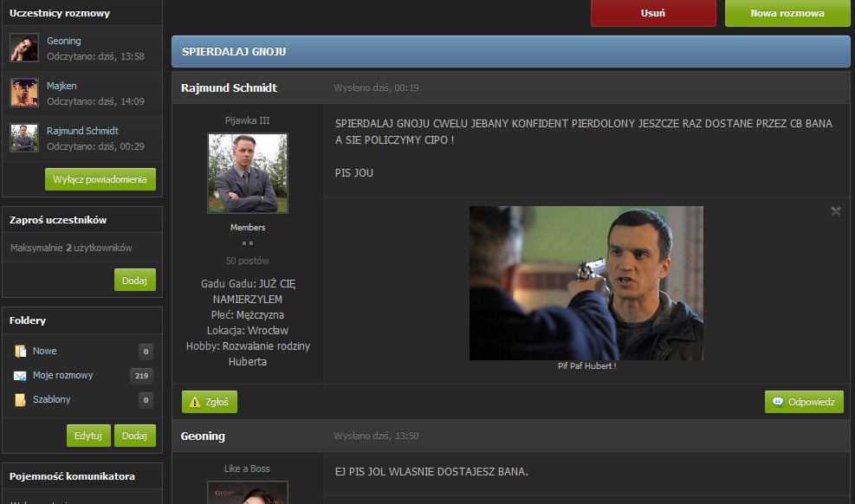Click the warning triangle icon on Zgłoś
This screenshot has width=855, height=504.
(x=195, y=402)
